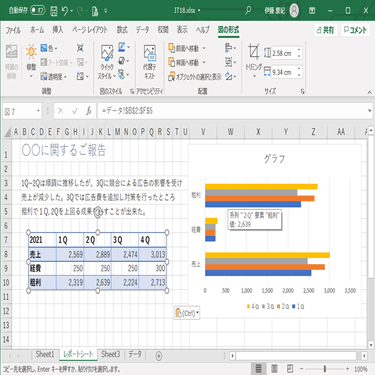Open the Corrections (修整) sun icon
The image size is (375, 375).
(x=31, y=57)
